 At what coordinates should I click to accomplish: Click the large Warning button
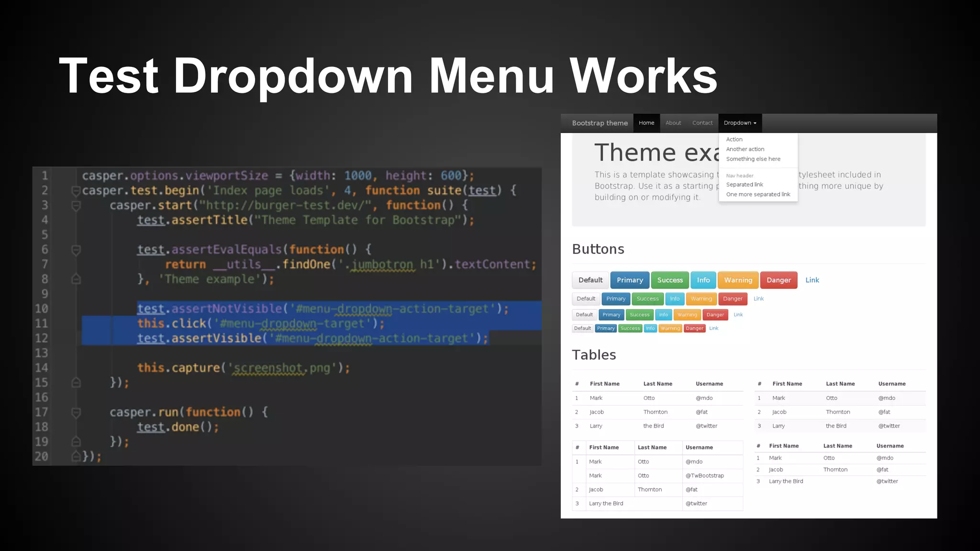(738, 280)
